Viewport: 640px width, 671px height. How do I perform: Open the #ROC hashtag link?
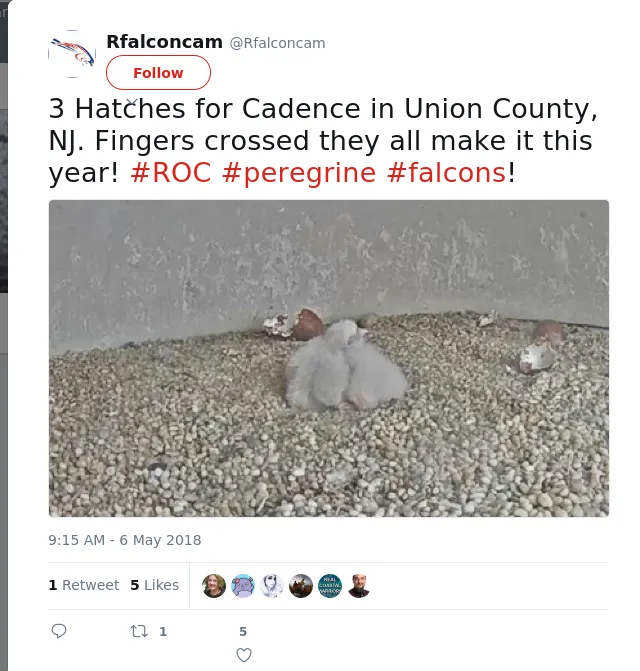tap(171, 172)
